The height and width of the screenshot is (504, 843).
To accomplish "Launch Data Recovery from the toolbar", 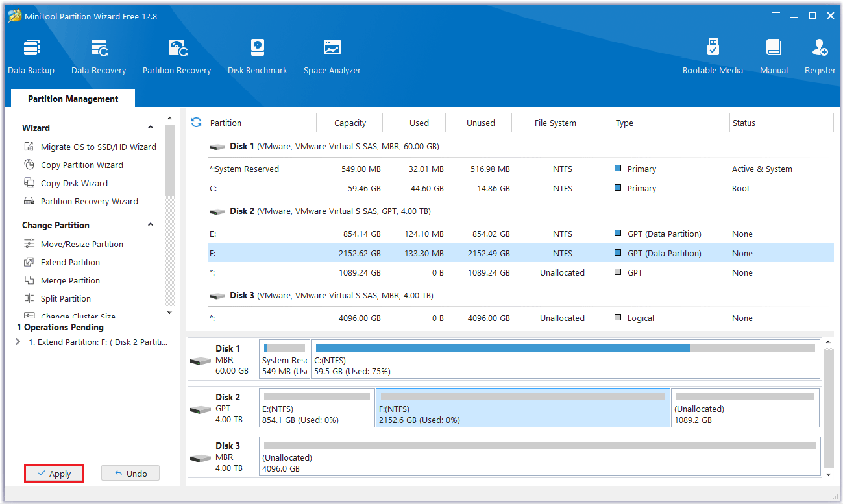I will [x=99, y=57].
